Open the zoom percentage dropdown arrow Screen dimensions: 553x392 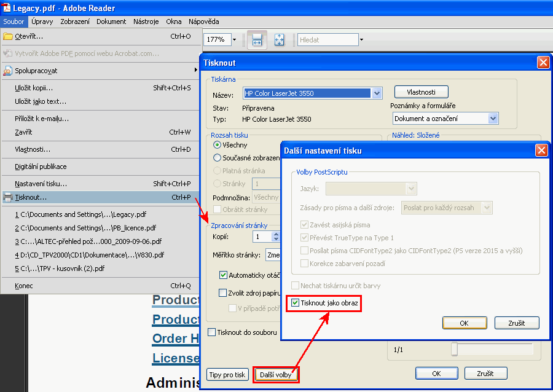coord(234,39)
